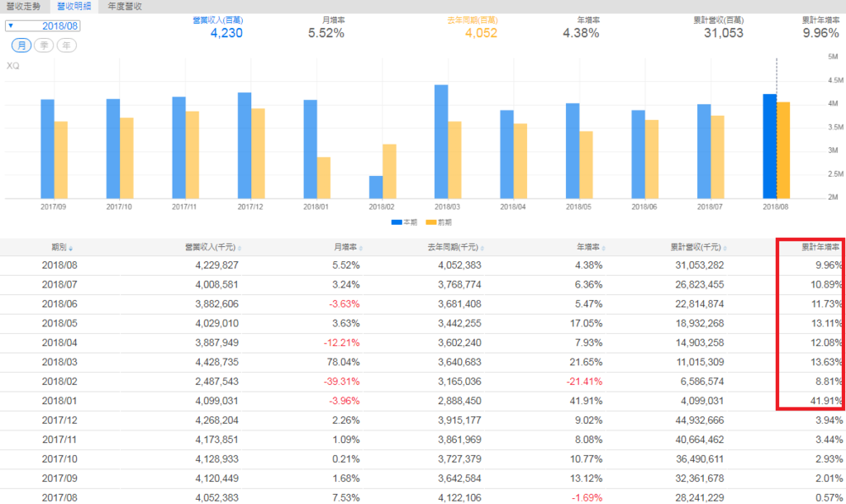Select the 季 (quarterly) toggle
This screenshot has width=846, height=504.
44,45
